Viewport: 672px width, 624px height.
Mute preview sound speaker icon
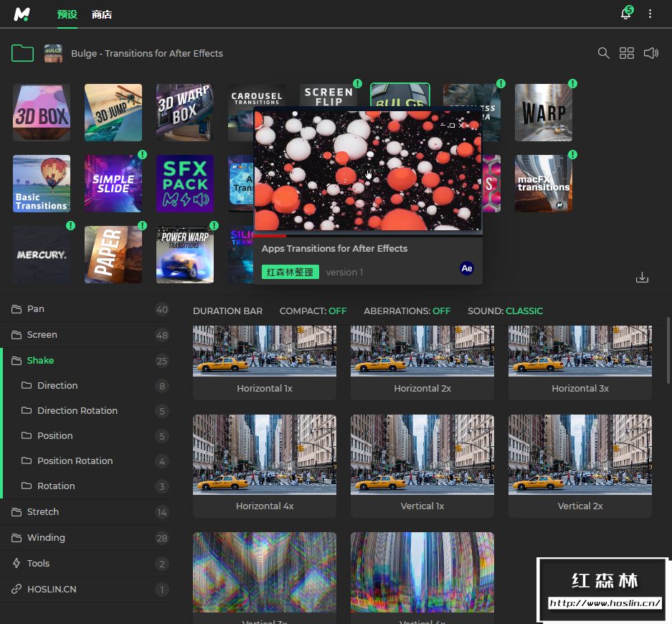[x=650, y=53]
